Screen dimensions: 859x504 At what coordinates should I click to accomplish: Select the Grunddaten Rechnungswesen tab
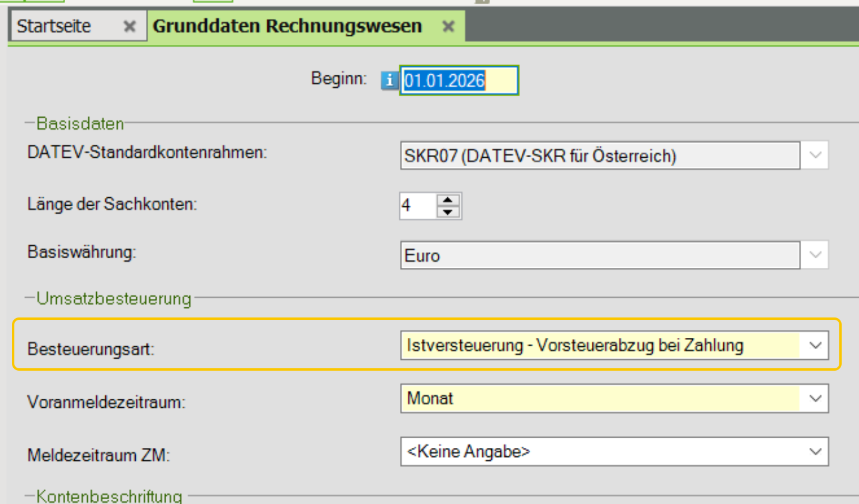click(287, 26)
